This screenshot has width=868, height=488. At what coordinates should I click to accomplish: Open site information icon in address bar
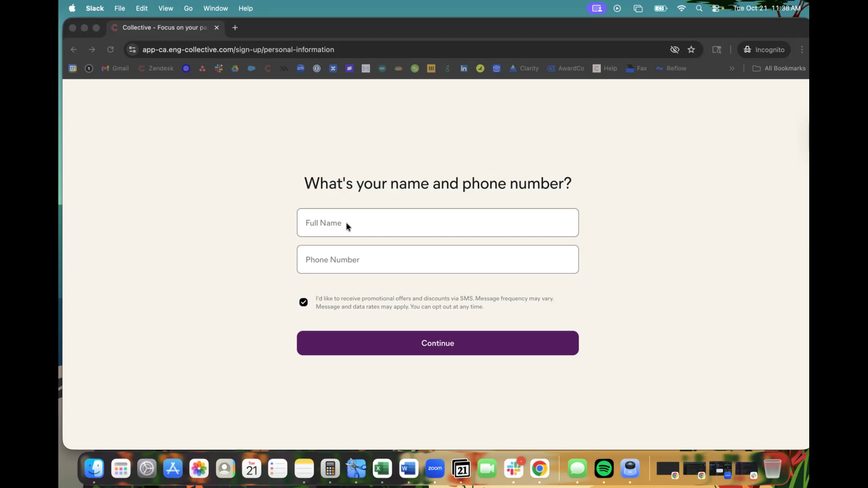(132, 50)
